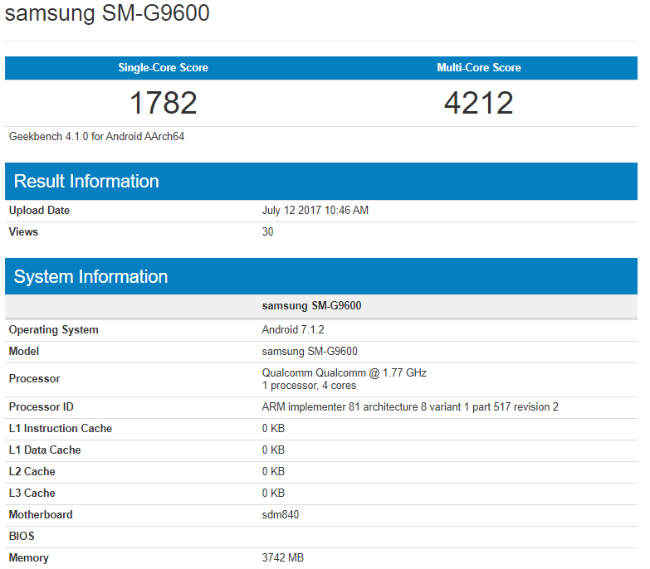The width and height of the screenshot is (650, 569).
Task: Select the L1 Instruction Cache '0 KB' value
Action: tap(273, 429)
